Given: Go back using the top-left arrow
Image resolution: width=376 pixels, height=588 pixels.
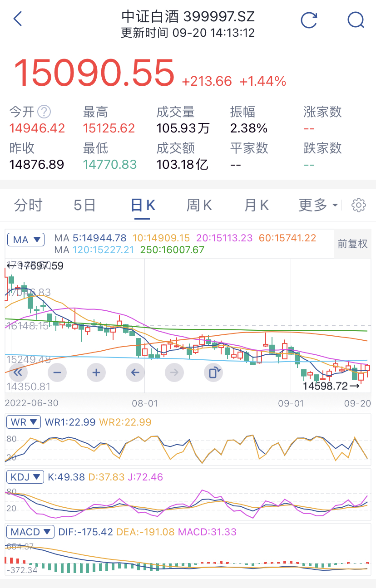Looking at the screenshot, I should tap(18, 19).
